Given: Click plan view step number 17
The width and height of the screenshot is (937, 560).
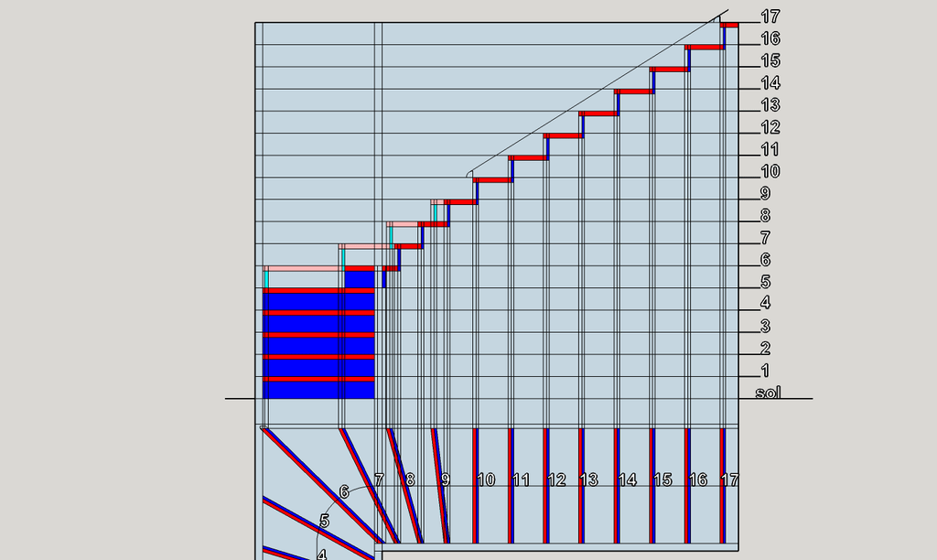Looking at the screenshot, I should click(729, 479).
